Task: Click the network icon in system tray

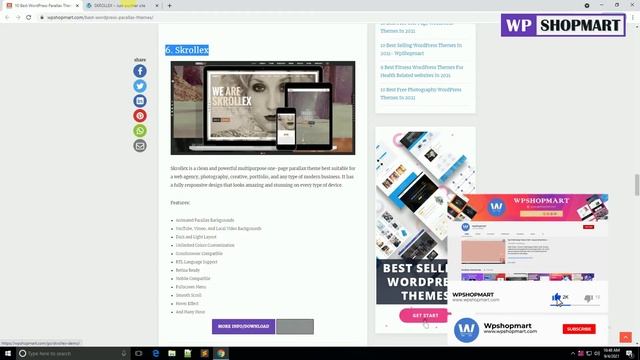Action: 589,353
